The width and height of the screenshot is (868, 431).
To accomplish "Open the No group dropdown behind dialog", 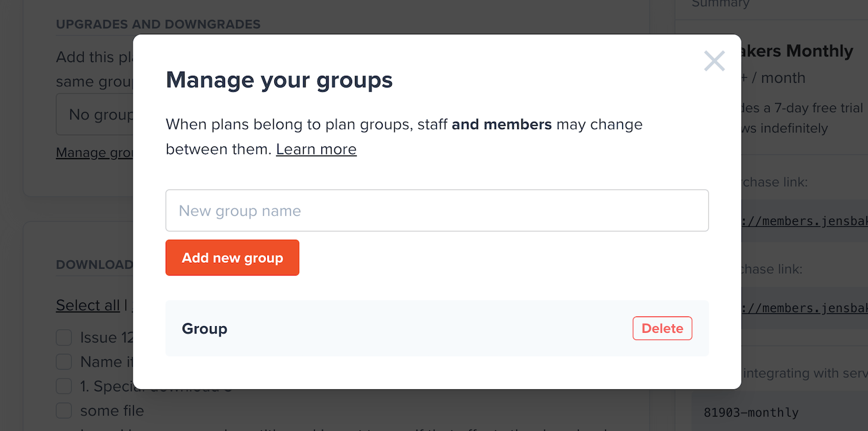I will tap(95, 114).
